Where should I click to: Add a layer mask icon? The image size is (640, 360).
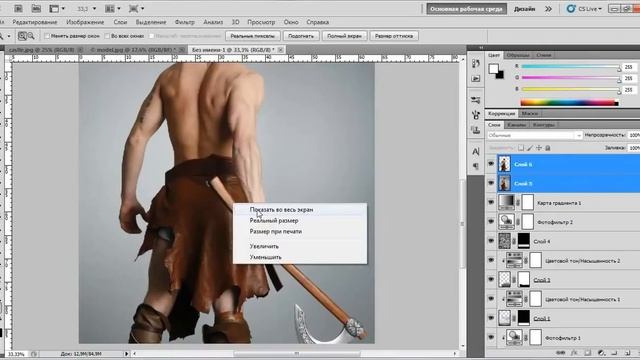click(587, 353)
